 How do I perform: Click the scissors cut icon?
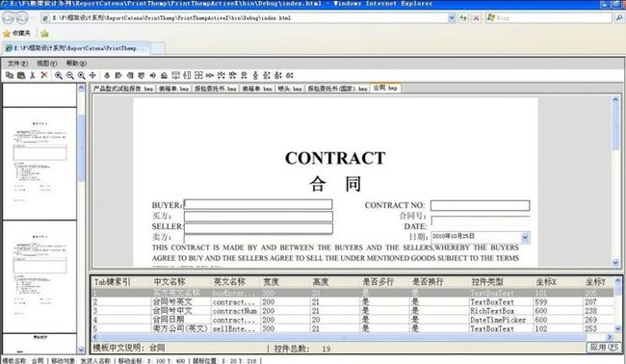(x=33, y=75)
